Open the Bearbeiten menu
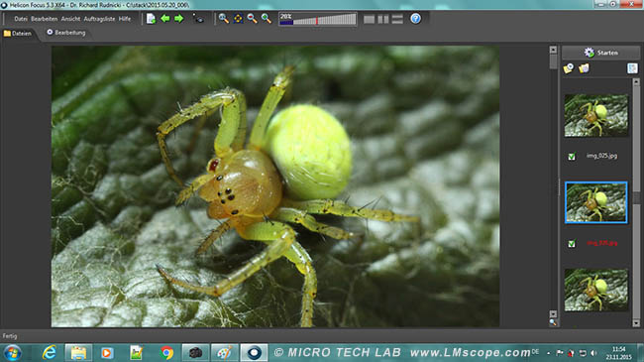 (45, 19)
